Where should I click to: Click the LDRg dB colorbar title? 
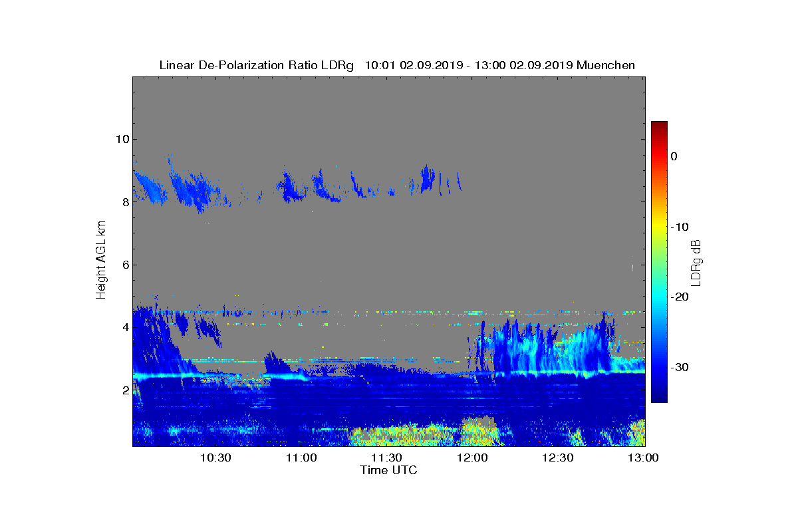[696, 262]
